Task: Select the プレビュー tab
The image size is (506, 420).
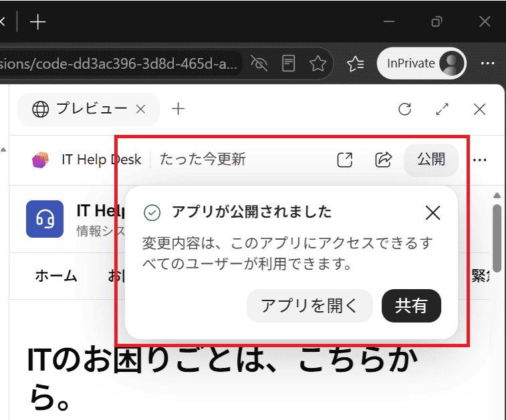Action: [89, 109]
